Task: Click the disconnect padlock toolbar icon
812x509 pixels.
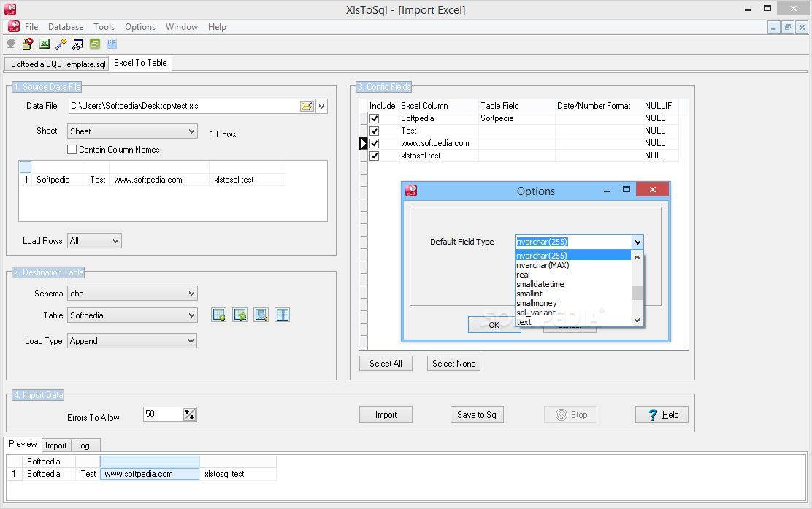Action: (x=28, y=44)
